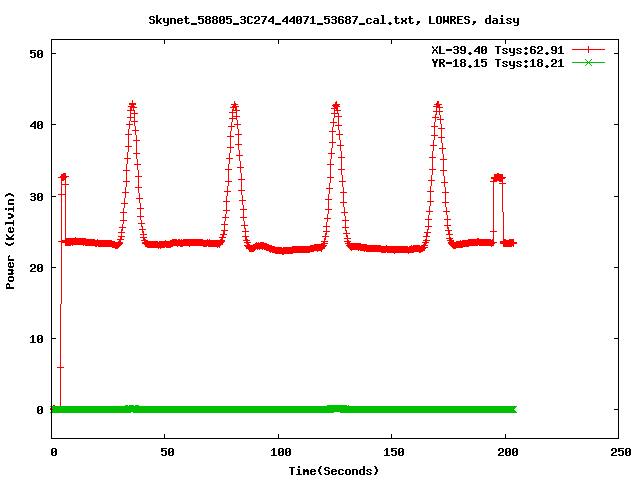The height and width of the screenshot is (480, 640).
Task: Click the green YR trace at 100 seconds
Action: [278, 409]
